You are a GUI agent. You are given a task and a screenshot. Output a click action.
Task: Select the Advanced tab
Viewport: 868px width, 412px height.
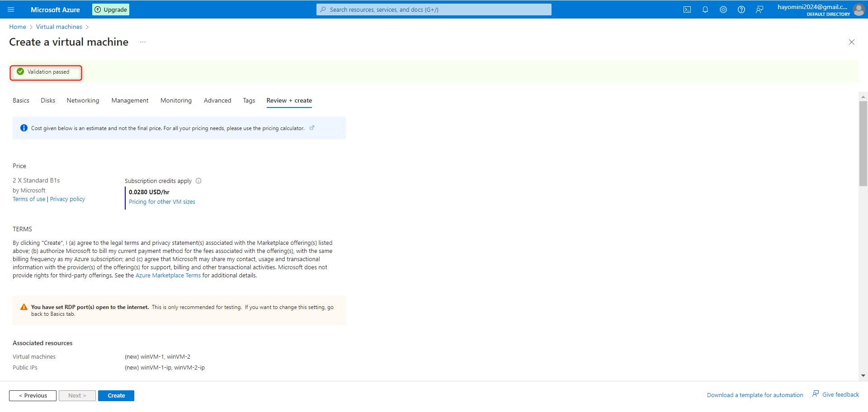[x=217, y=100]
